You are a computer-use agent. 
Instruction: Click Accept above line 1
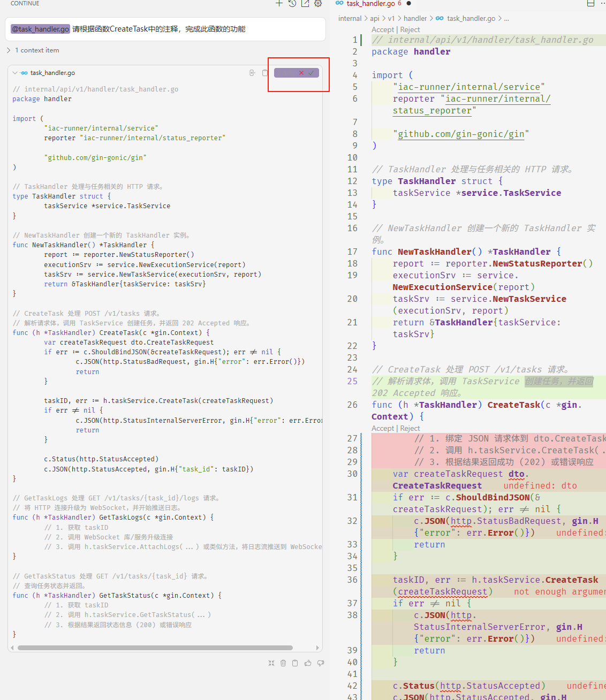coord(383,30)
